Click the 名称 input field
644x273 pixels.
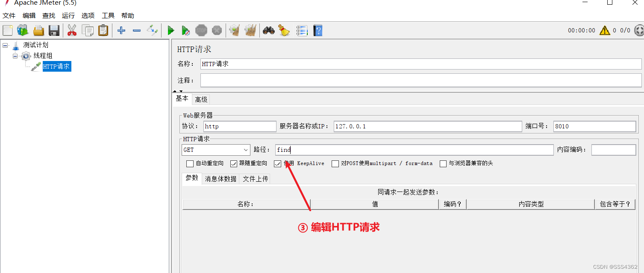421,64
